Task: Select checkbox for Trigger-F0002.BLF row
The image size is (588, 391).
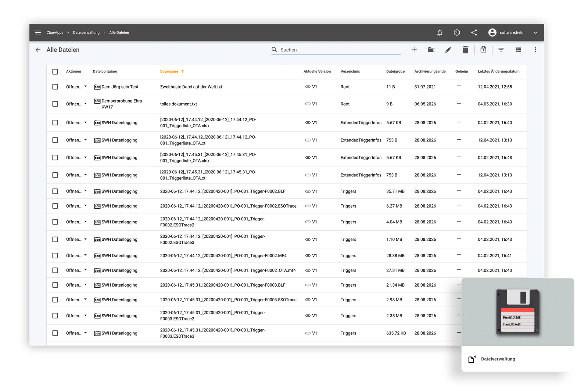Action: [55, 191]
